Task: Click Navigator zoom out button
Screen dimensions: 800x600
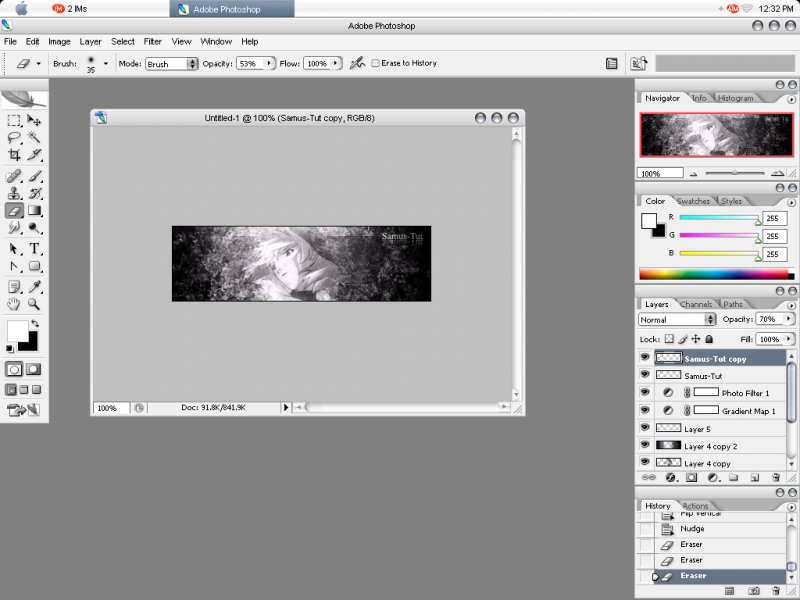Action: point(693,174)
